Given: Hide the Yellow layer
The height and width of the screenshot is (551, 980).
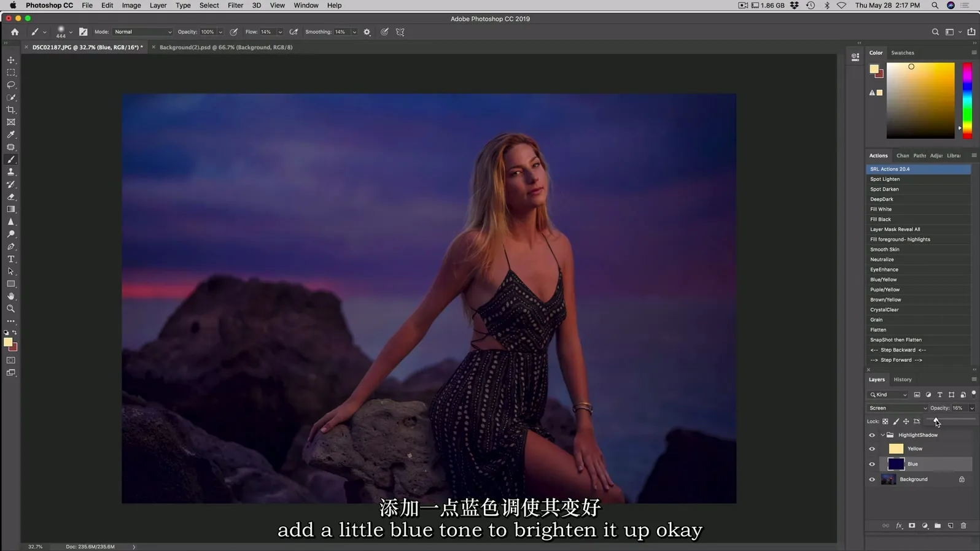Looking at the screenshot, I should tap(872, 449).
